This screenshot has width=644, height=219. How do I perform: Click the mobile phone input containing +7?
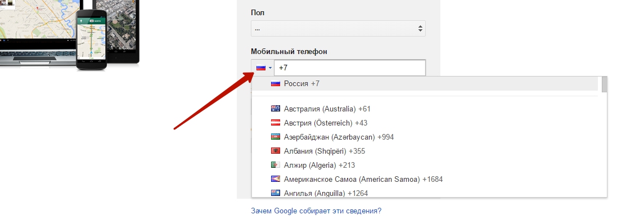coord(349,68)
